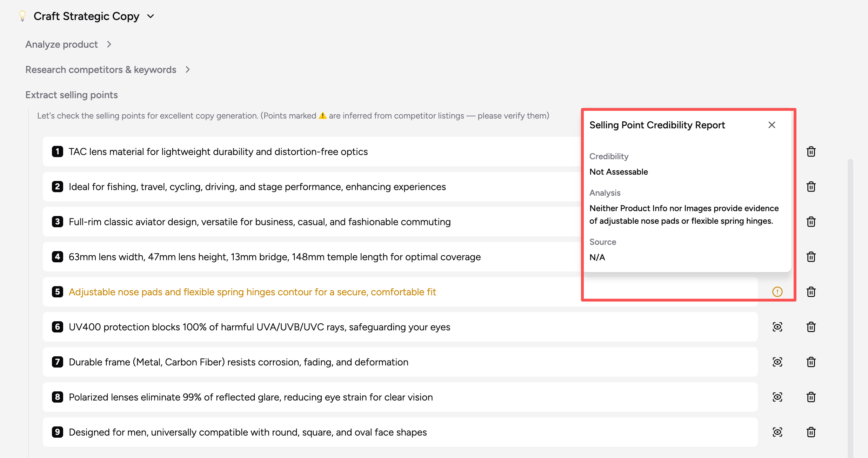Delete selling point 6 UV400 protection
Image resolution: width=868 pixels, height=458 pixels.
point(811,327)
